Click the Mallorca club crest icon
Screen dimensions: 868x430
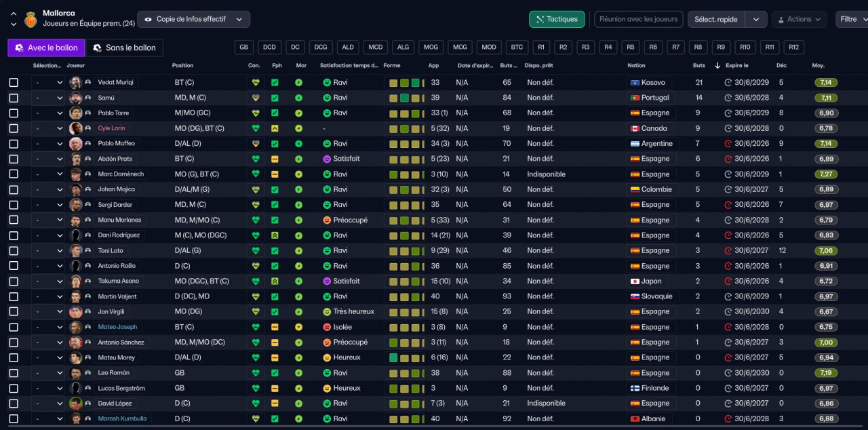tap(31, 19)
